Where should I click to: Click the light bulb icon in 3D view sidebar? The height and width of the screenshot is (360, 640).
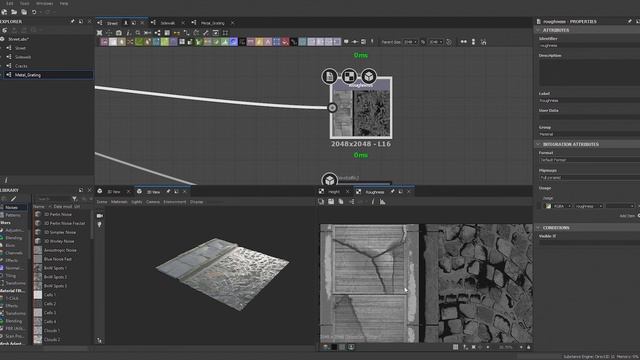[100, 224]
